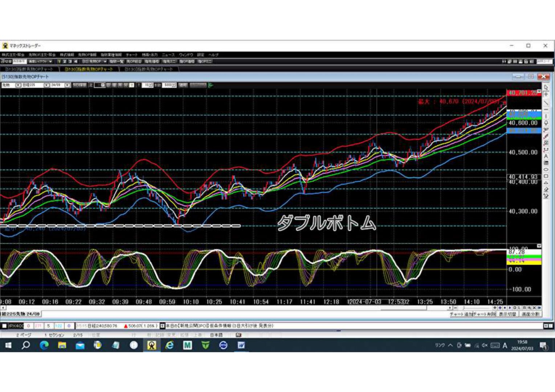
Task: Click the eraser tool in the drawing toolbar
Action: coord(546,189)
